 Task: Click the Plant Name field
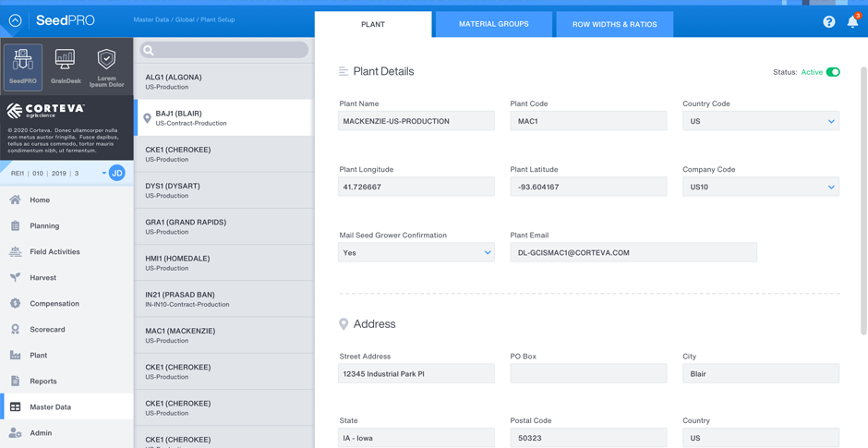coord(416,121)
